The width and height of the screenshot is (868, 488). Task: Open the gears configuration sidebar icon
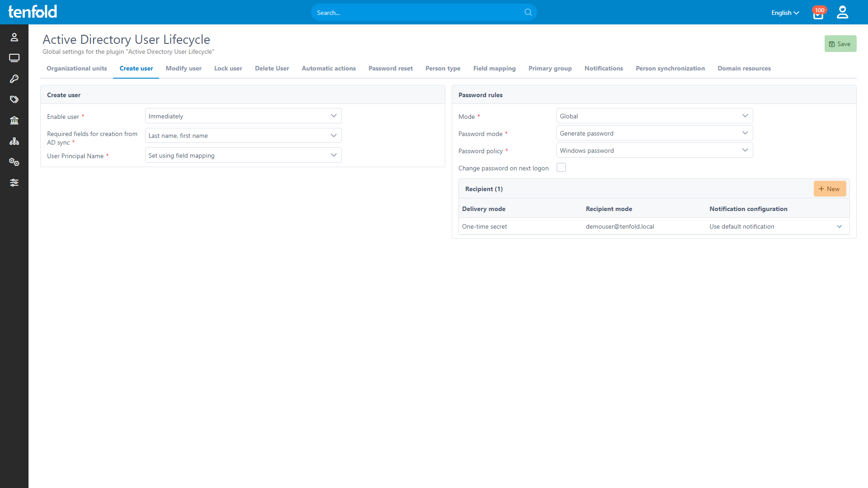coord(14,162)
